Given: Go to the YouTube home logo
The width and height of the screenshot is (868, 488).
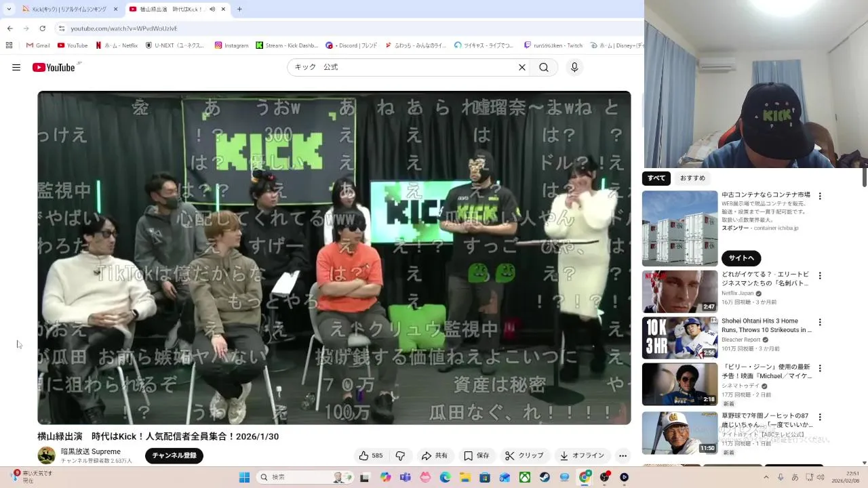Looking at the screenshot, I should coord(54,67).
